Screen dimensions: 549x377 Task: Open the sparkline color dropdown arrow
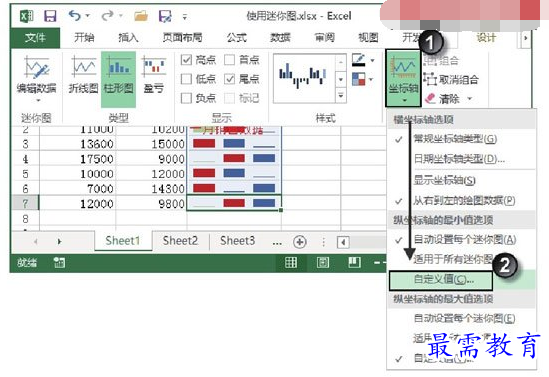click(x=372, y=60)
